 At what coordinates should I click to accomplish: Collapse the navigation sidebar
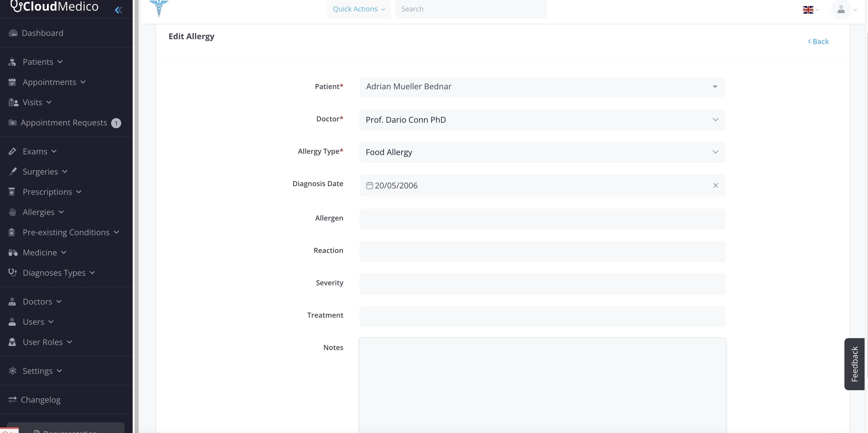click(118, 10)
